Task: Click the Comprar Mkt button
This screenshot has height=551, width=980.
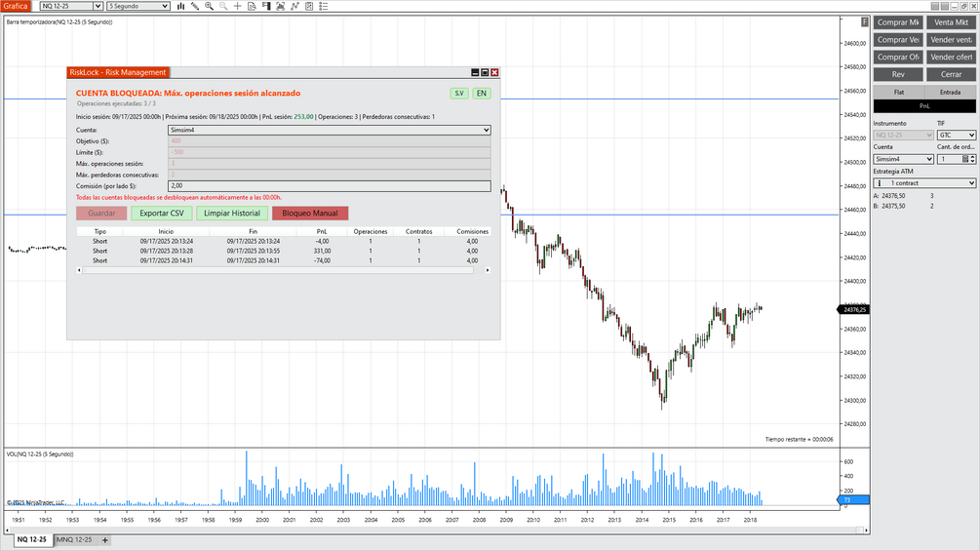Action: coord(898,22)
